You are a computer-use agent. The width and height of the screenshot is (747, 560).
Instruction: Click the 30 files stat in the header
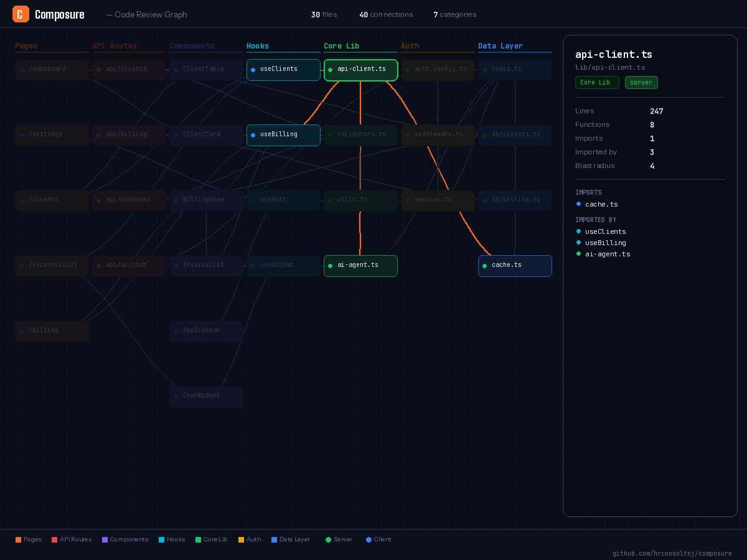pos(324,14)
